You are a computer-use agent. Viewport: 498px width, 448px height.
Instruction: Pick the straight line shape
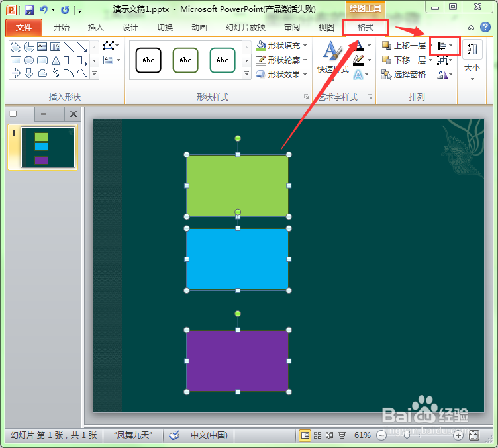point(69,47)
